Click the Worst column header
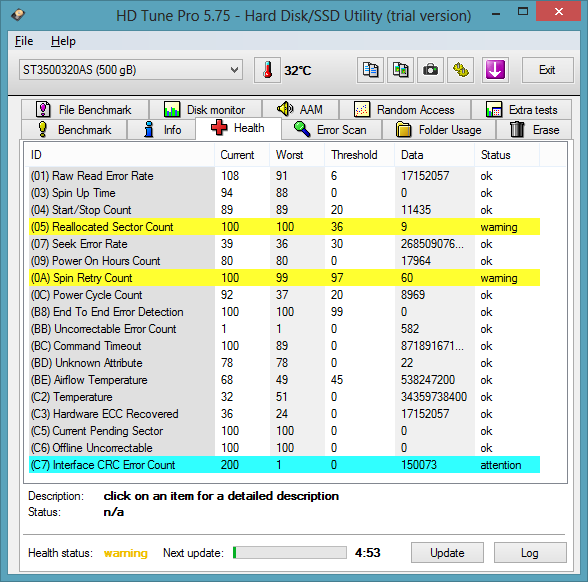588x582 pixels. 297,155
